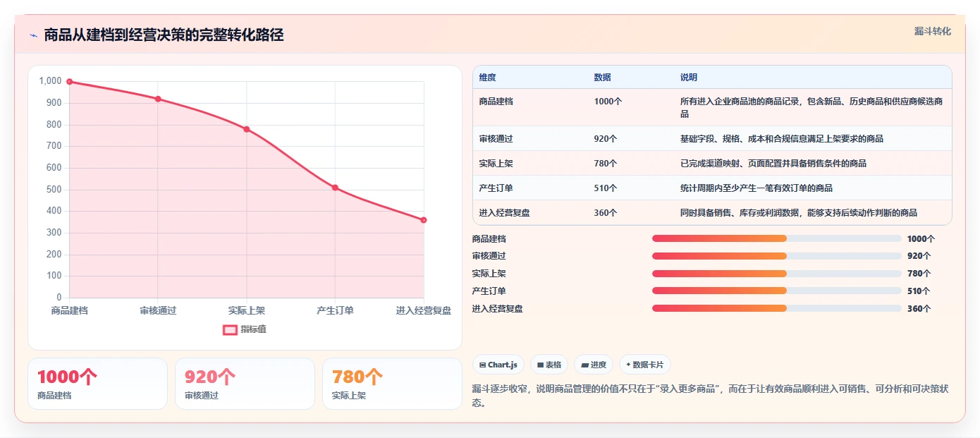This screenshot has height=438, width=980.
Task: Select the 产生订单 cell in table
Action: pos(496,188)
